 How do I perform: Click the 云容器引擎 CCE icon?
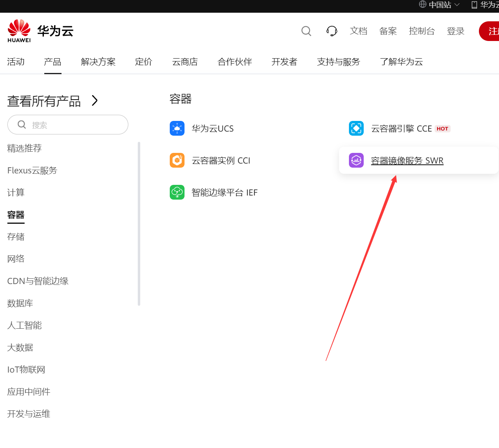pyautogui.click(x=356, y=128)
